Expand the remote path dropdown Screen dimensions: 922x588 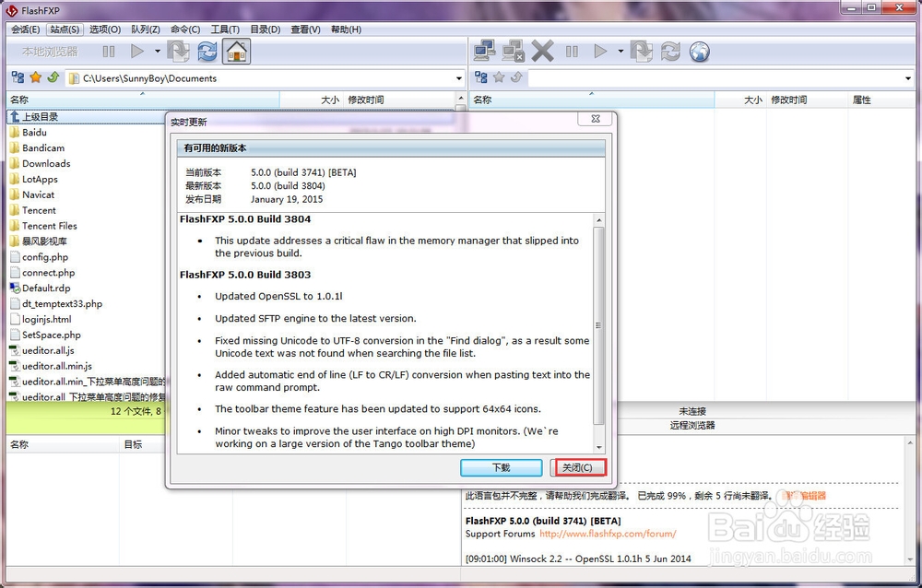(908, 78)
